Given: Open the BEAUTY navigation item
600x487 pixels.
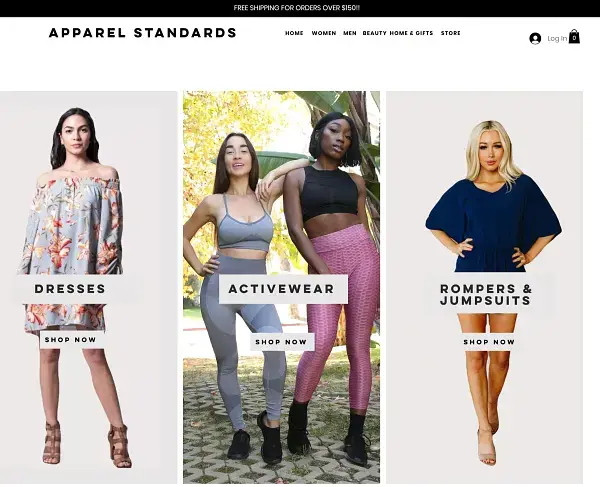Looking at the screenshot, I should (375, 33).
